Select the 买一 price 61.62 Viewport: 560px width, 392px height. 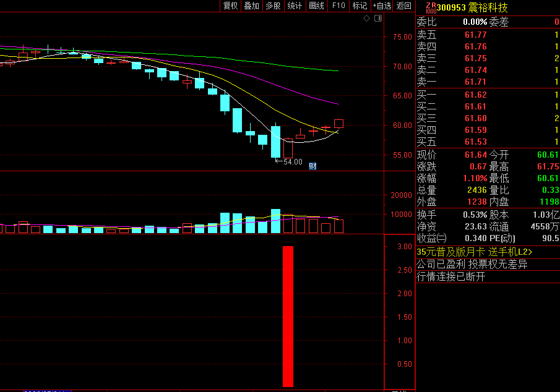475,95
